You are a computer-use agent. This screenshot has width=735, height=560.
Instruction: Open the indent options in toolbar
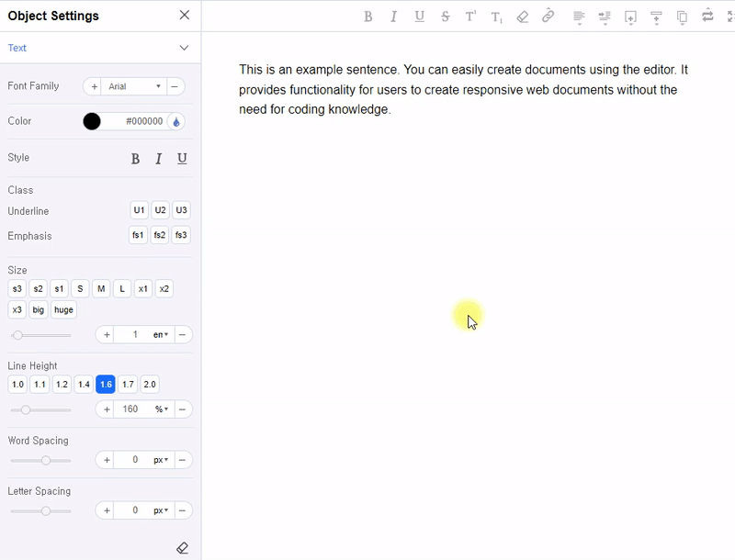(605, 17)
